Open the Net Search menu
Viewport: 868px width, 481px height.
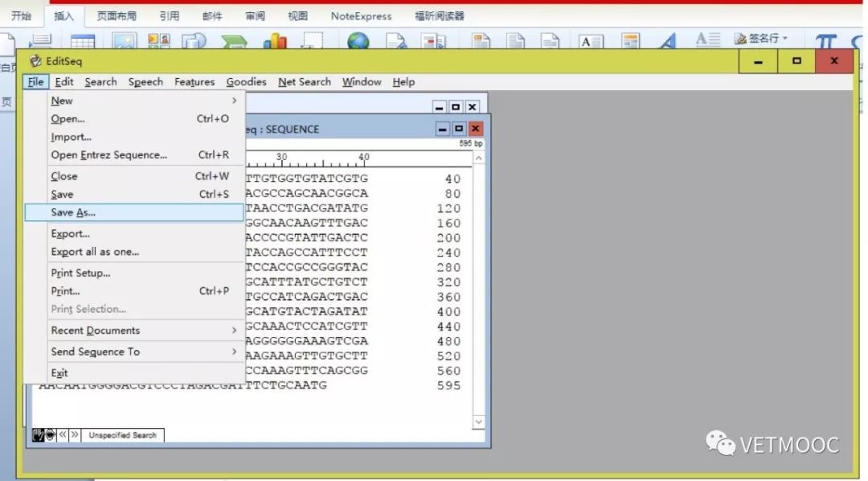coord(305,82)
